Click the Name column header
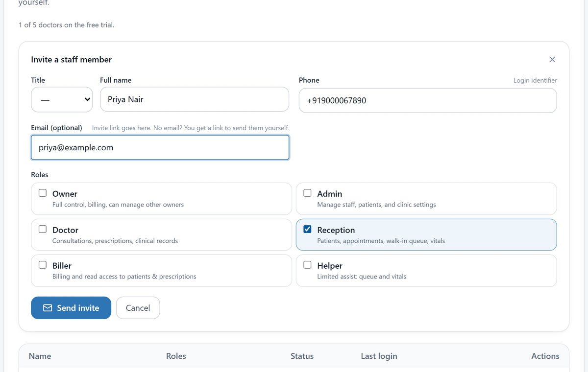Screen dimensions: 588x372 (40, 356)
